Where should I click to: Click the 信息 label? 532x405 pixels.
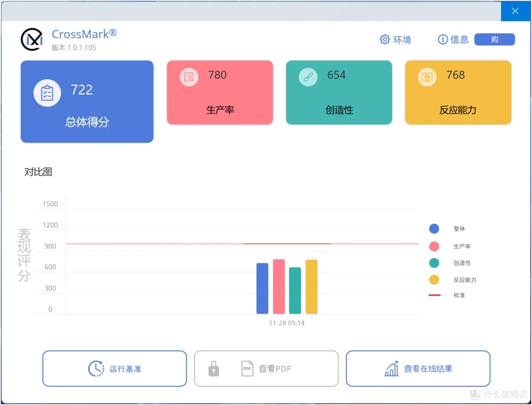click(460, 40)
